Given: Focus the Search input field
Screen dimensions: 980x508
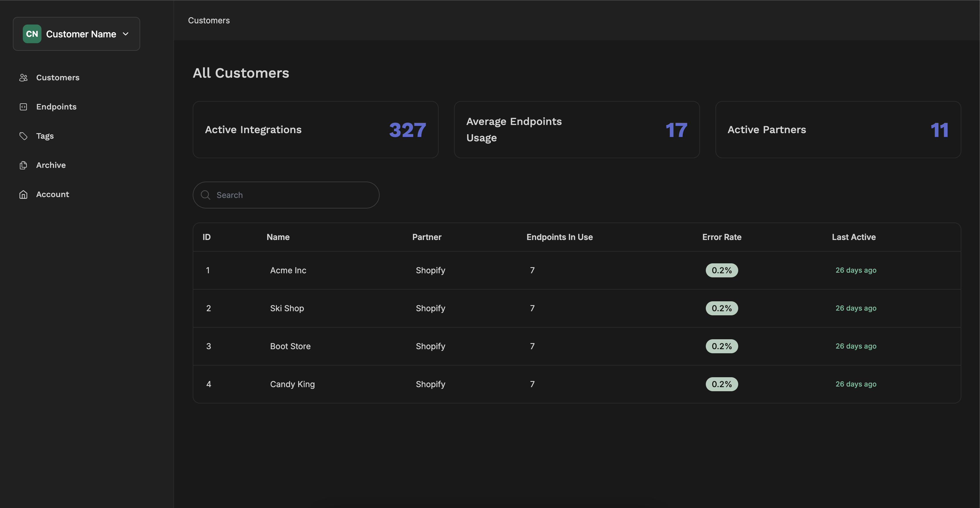Looking at the screenshot, I should click(286, 195).
